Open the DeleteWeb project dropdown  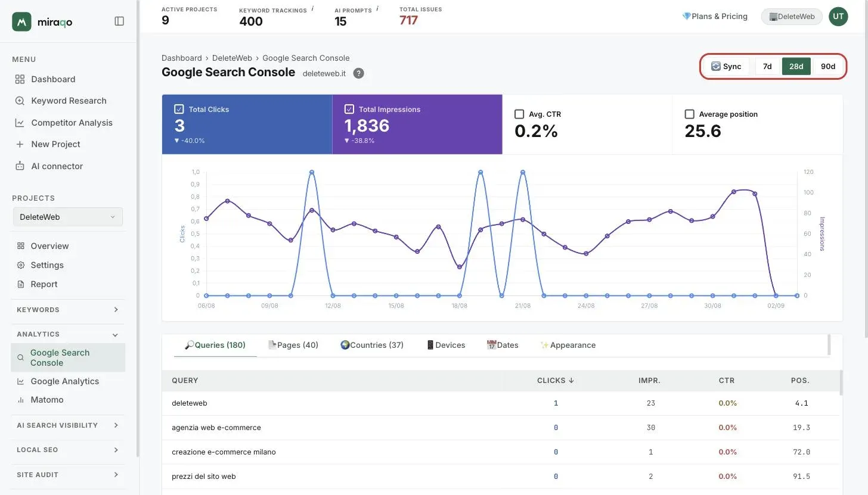tap(68, 217)
